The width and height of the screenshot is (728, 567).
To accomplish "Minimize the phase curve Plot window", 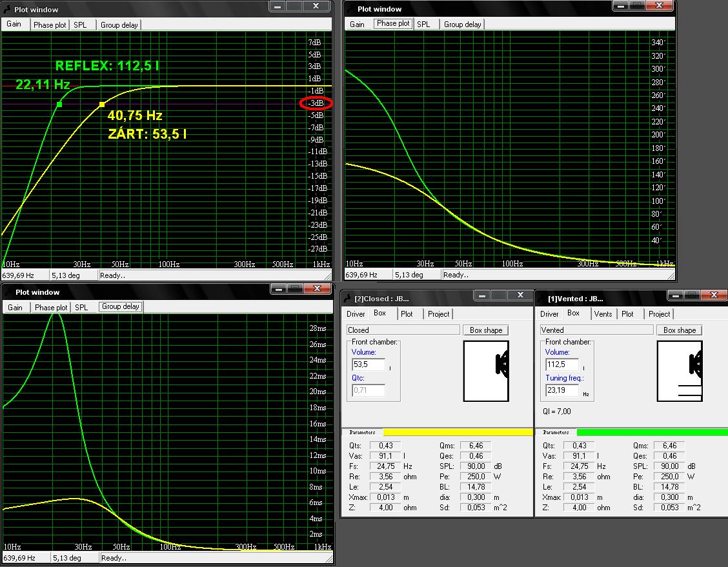I will (621, 5).
